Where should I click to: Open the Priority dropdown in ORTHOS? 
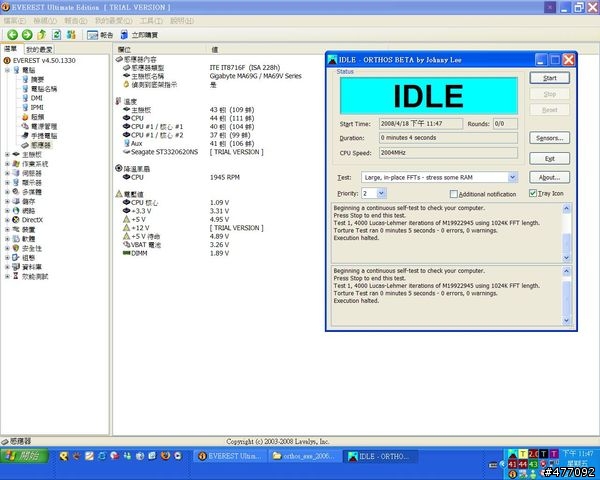(381, 193)
